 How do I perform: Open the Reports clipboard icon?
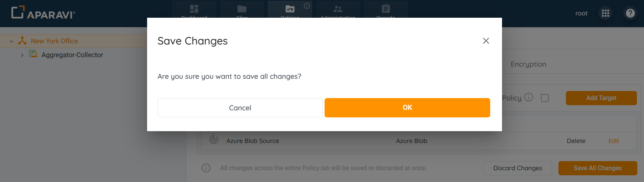pyautogui.click(x=386, y=9)
